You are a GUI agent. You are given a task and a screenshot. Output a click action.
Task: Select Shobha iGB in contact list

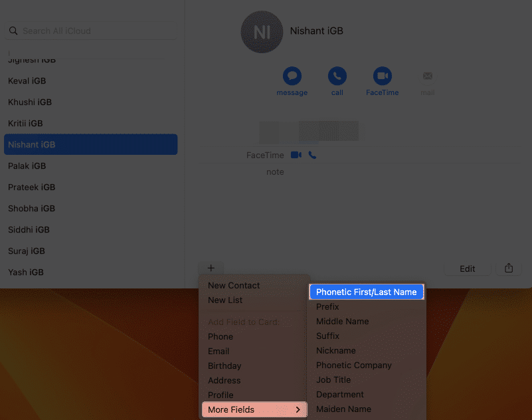(x=90, y=209)
